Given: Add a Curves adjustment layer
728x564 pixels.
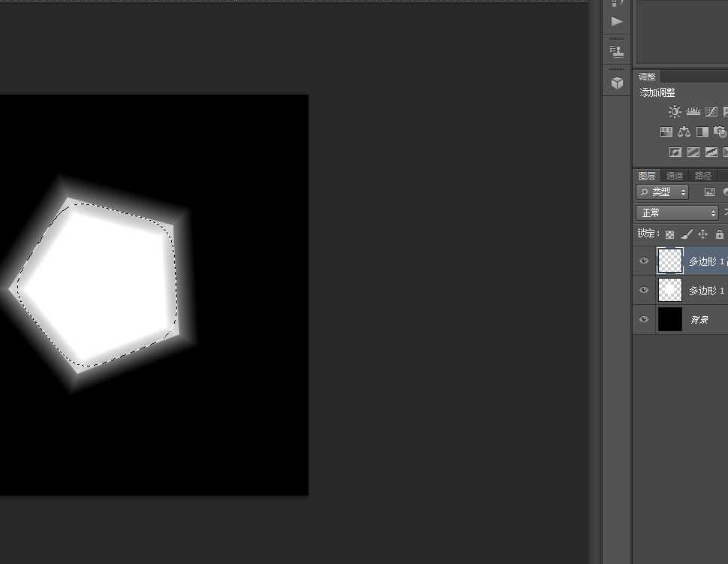Looking at the screenshot, I should [x=711, y=112].
